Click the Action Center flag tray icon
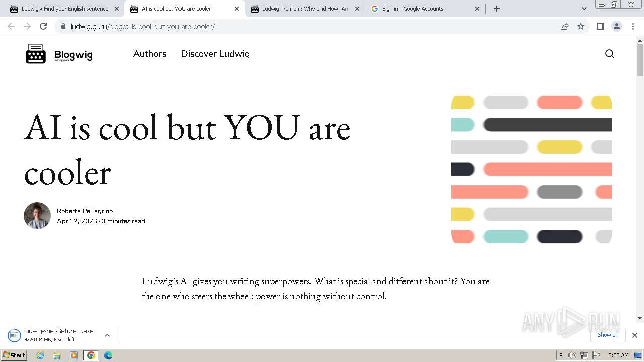Image resolution: width=644 pixels, height=362 pixels. click(x=596, y=355)
